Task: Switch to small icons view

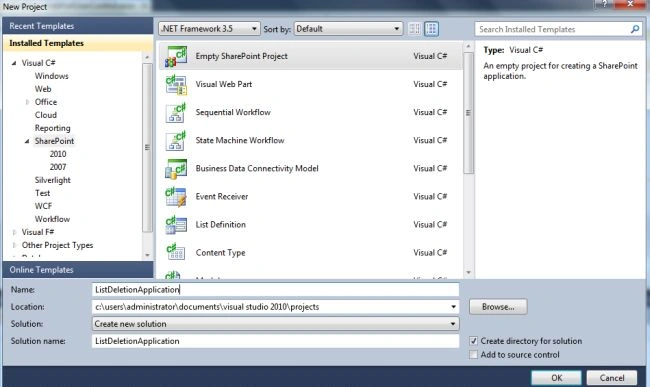Action: click(x=414, y=29)
